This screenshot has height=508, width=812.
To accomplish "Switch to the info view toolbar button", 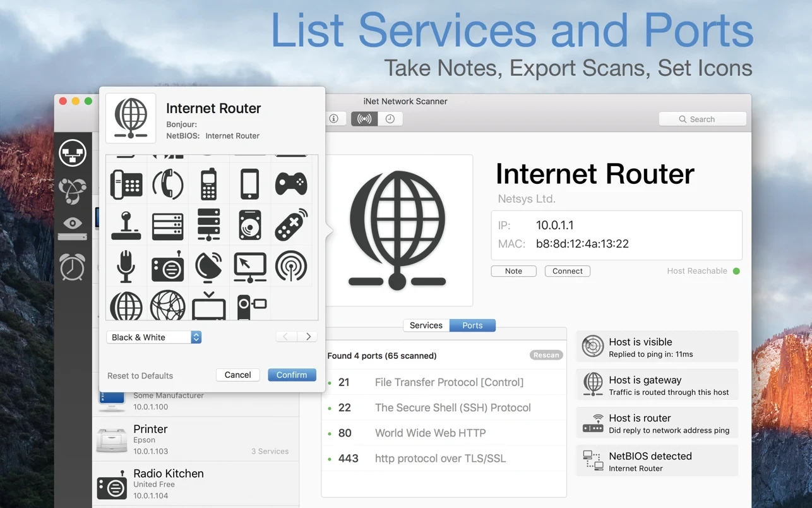I will (x=334, y=119).
